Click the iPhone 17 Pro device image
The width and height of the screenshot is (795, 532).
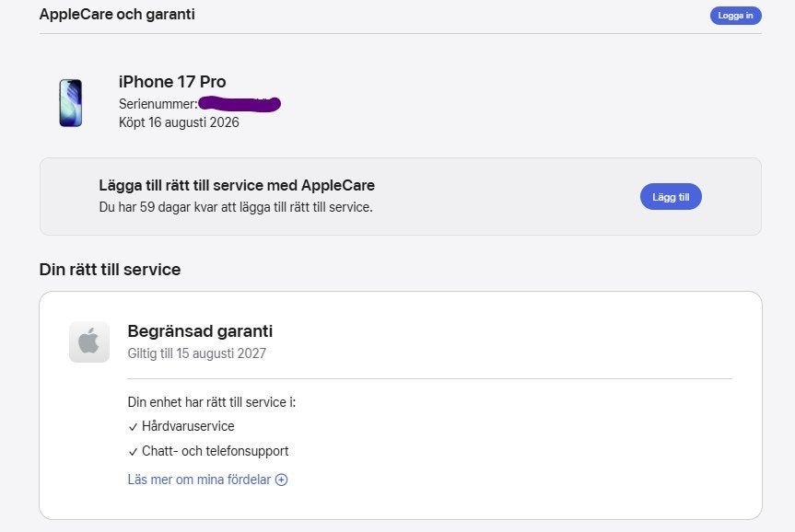point(71,103)
